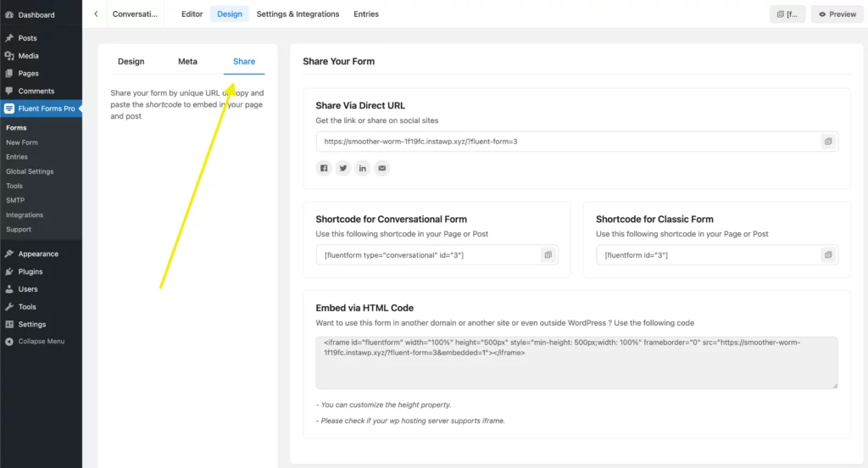Screen dimensions: 868x468
Task: Select the Share sub-tab
Action: click(244, 62)
